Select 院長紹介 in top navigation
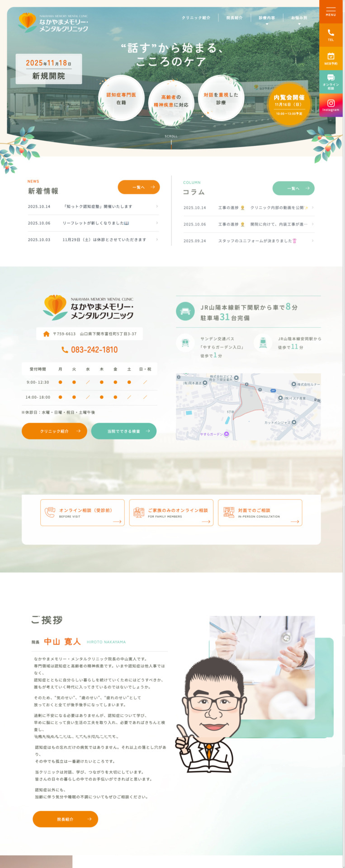The image size is (345, 868). [x=234, y=18]
